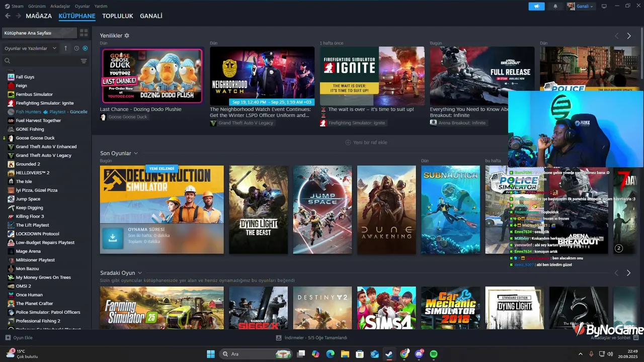644x362 pixels.
Task: Open the Arkadaşlar menu
Action: click(x=60, y=6)
